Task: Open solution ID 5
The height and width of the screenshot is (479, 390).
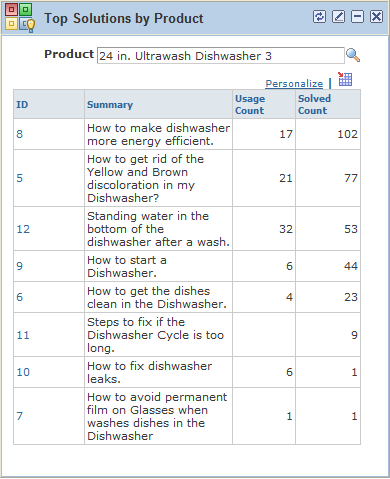Action: (20, 178)
